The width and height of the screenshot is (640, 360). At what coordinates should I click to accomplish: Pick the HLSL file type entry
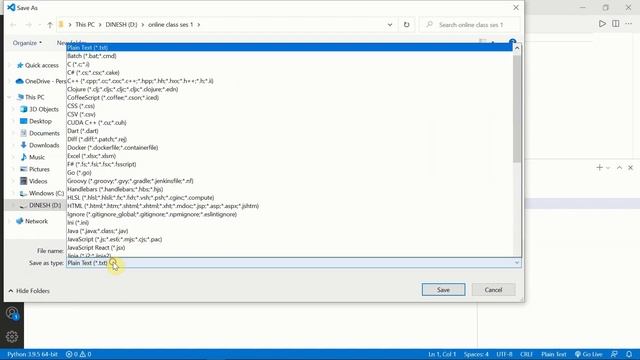click(x=289, y=198)
